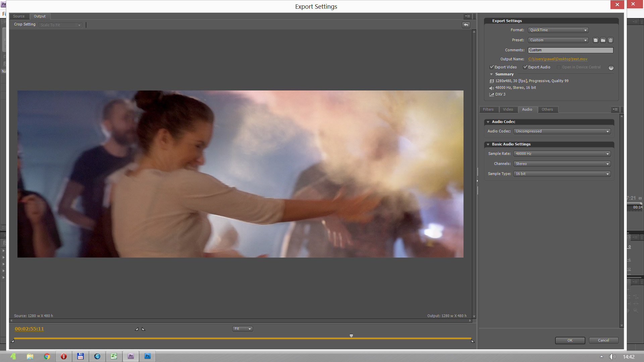The image size is (644, 362).
Task: Click the revert crop arrow icon
Action: click(x=466, y=25)
